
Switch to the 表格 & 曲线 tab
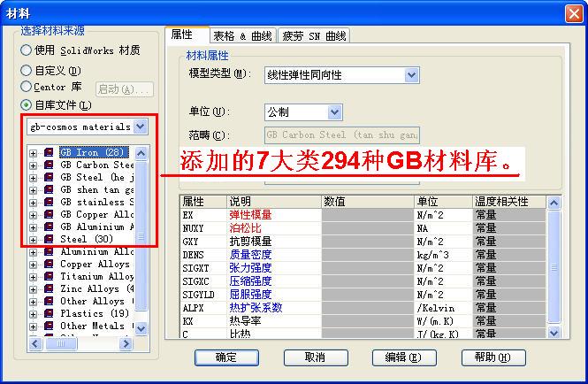click(242, 36)
